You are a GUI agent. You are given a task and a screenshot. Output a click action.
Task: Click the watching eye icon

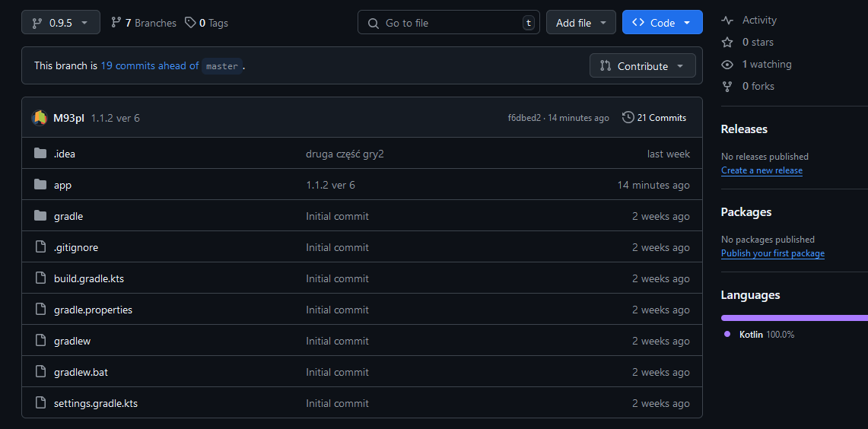click(x=727, y=65)
